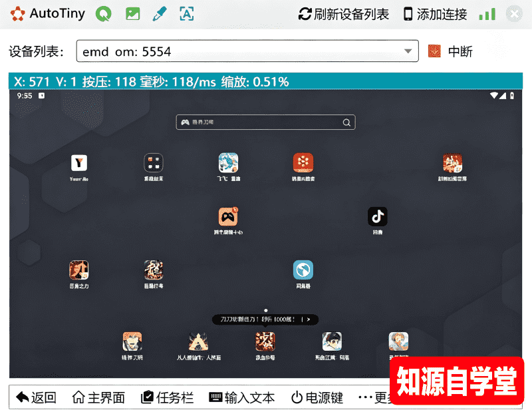Click Input Text (输入文本)
This screenshot has height=412, width=532.
point(241,397)
